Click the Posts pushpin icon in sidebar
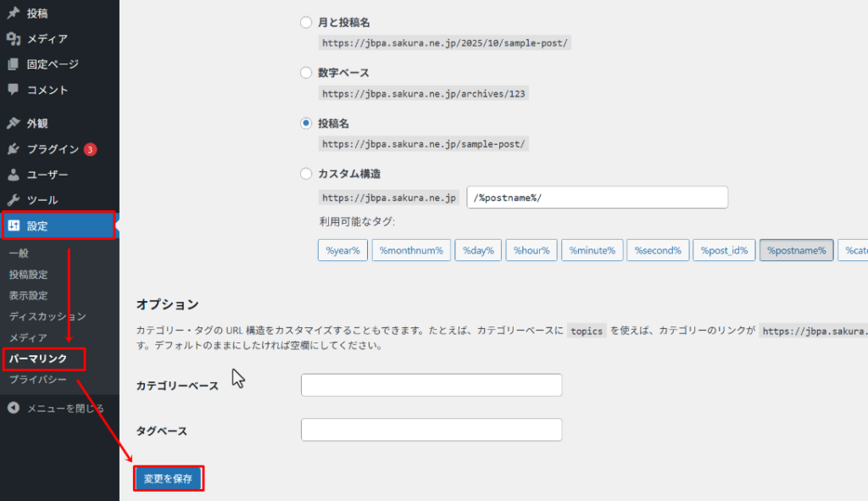Screen dimensions: 868x501 tap(14, 14)
